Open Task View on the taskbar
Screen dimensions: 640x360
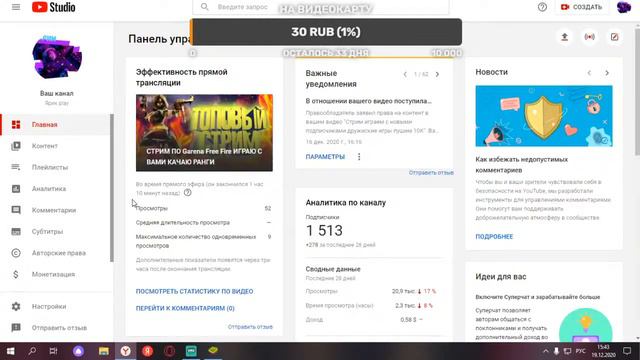click(x=53, y=351)
